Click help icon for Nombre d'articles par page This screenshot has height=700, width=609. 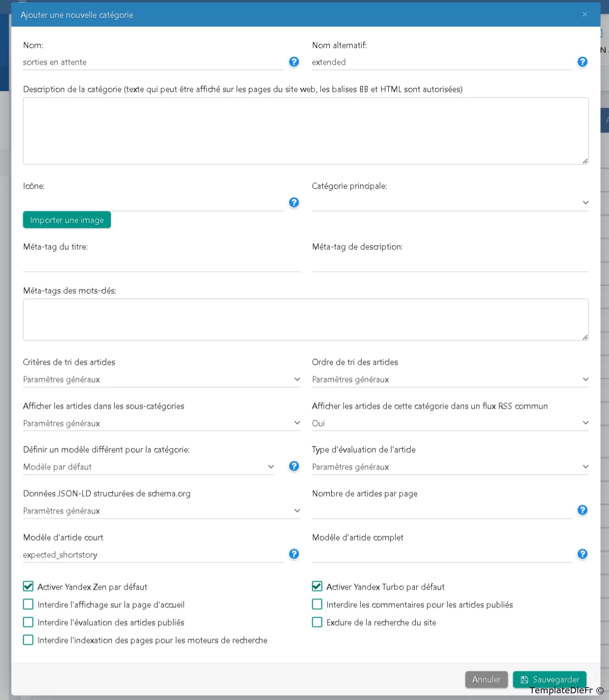[582, 510]
